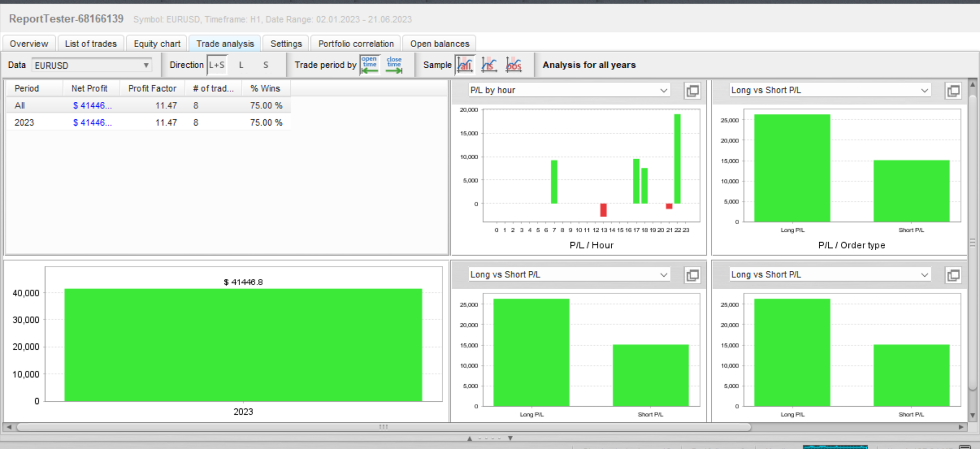Select trade period by open time
Screen dimensions: 980x449
(x=370, y=65)
